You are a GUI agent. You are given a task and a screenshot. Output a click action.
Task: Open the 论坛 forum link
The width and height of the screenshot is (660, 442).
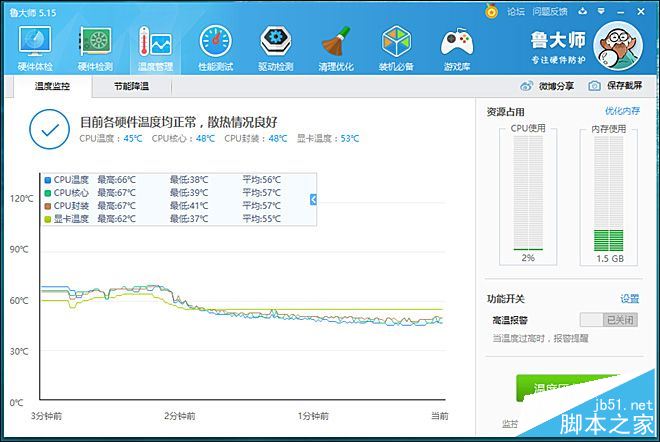point(516,12)
